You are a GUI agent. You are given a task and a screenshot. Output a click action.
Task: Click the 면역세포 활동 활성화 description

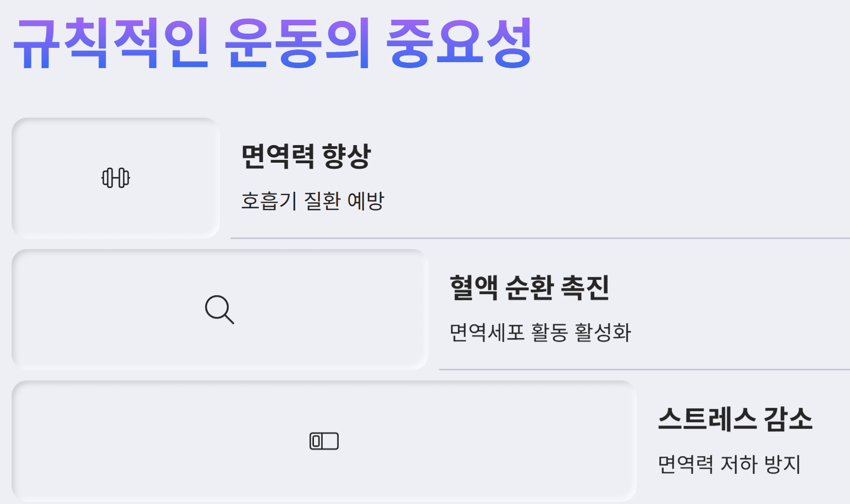(540, 332)
